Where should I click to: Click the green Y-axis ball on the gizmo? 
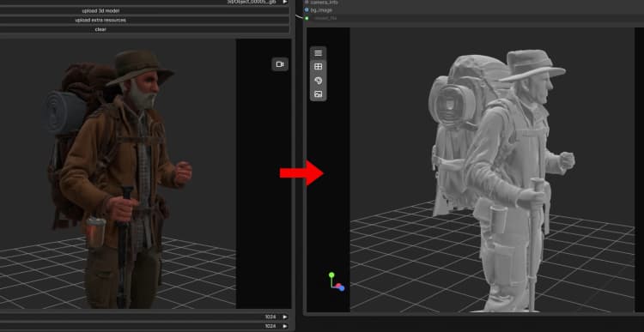(x=331, y=275)
